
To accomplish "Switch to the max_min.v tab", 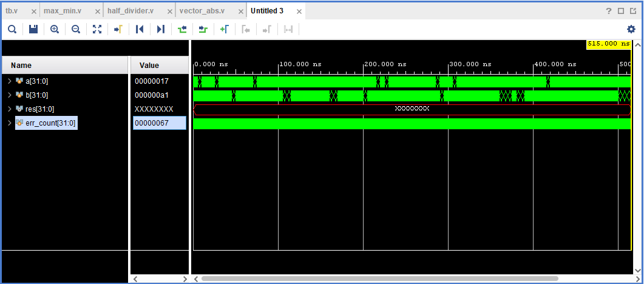I will (x=63, y=11).
